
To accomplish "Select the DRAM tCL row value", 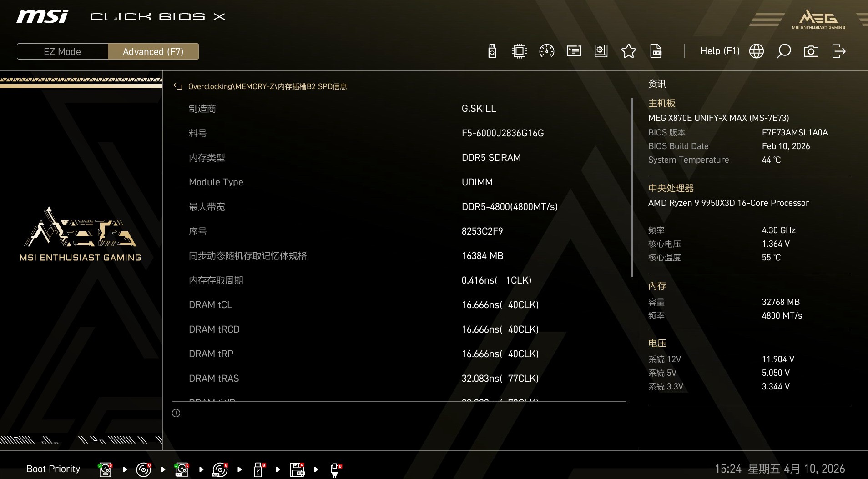I will [500, 304].
